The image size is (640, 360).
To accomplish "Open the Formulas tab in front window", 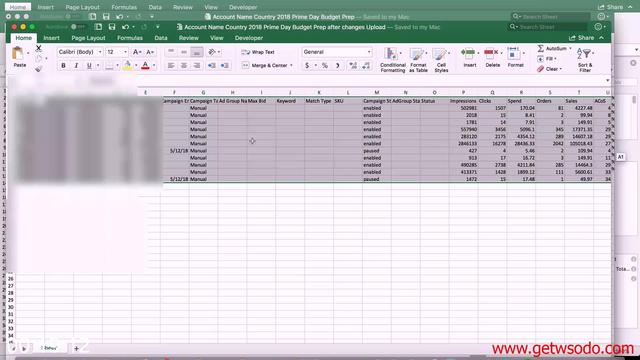I will pos(130,38).
